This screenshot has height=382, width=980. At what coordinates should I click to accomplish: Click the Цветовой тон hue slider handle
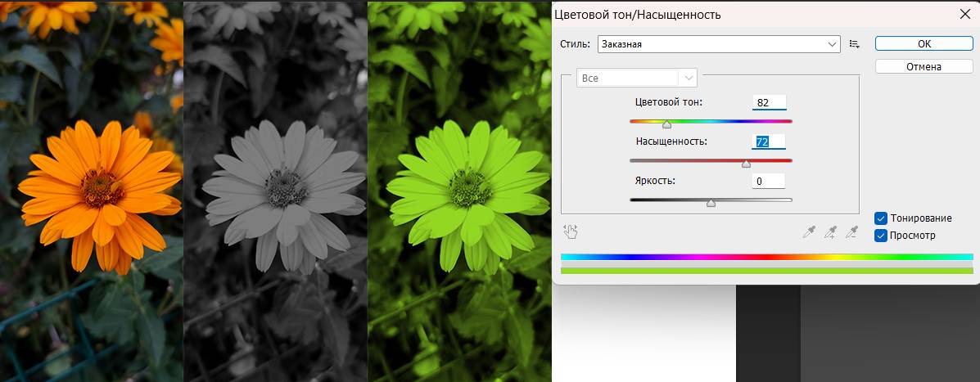pos(666,125)
